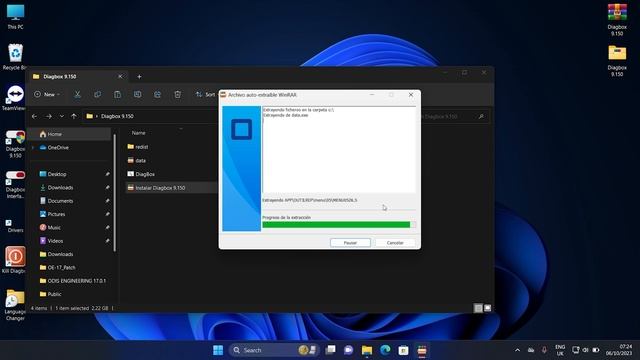Open the Recycle Bin desktop icon
Screen dimensions: 640x360
(x=15, y=57)
